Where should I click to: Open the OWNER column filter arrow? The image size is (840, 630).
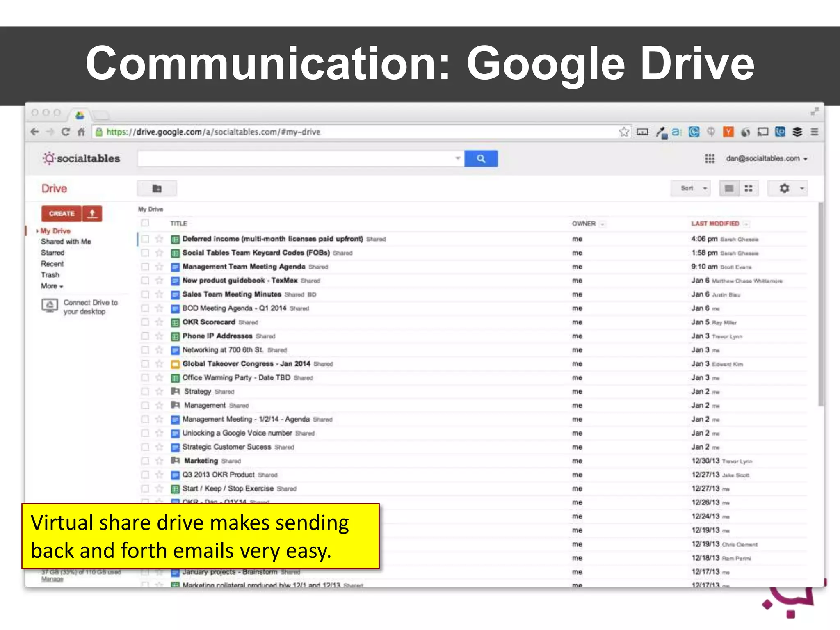[603, 224]
